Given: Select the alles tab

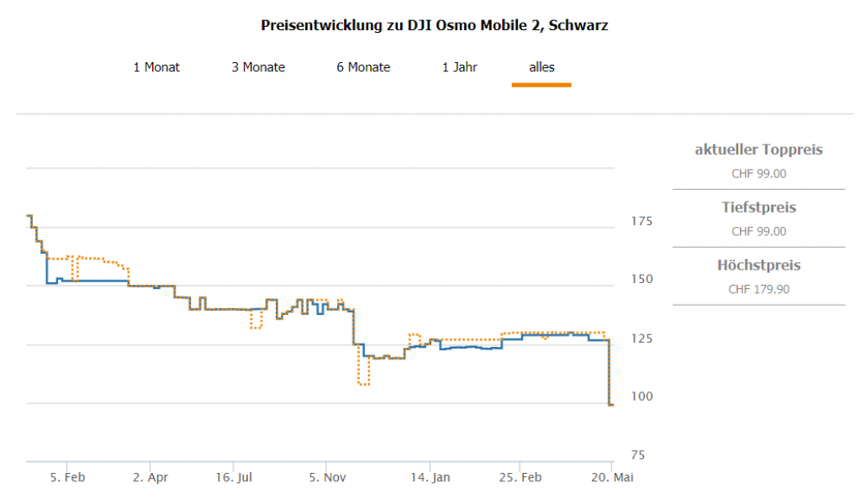Looking at the screenshot, I should pyautogui.click(x=541, y=67).
